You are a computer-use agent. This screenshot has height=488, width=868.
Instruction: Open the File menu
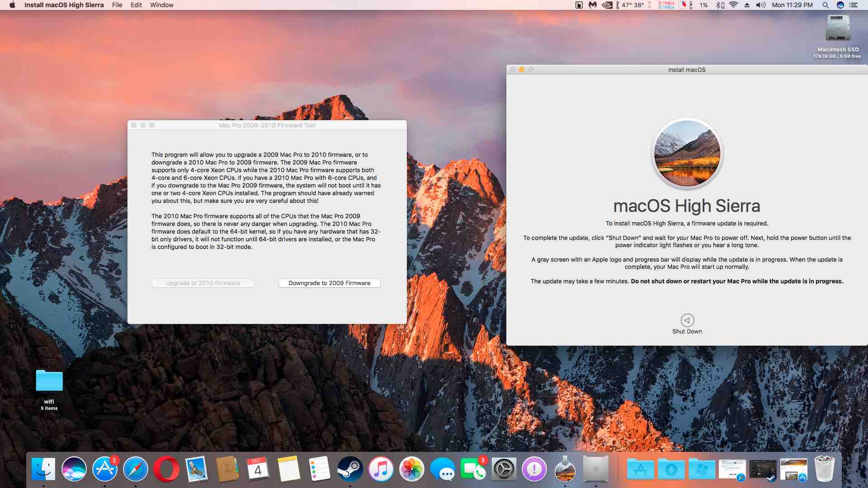[117, 5]
